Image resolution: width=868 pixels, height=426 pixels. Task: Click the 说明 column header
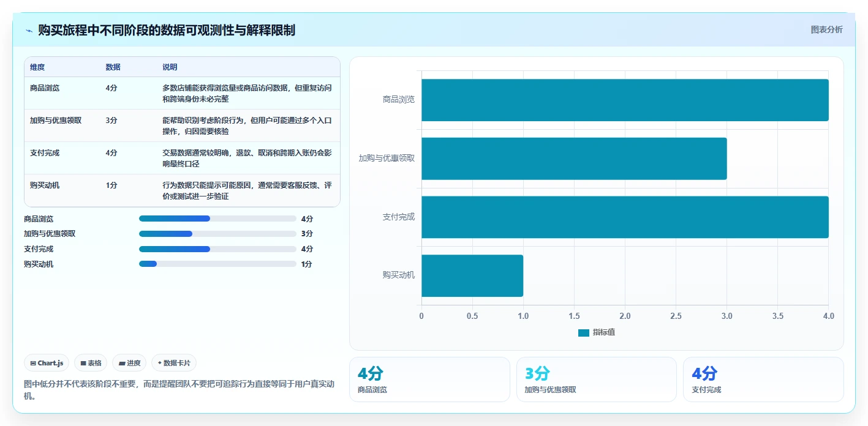click(170, 67)
